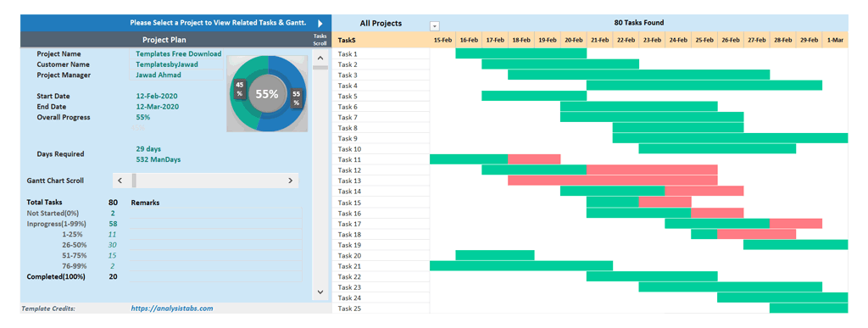The height and width of the screenshot is (328, 868).
Task: Select the 1-Mar date column header
Action: click(x=835, y=40)
